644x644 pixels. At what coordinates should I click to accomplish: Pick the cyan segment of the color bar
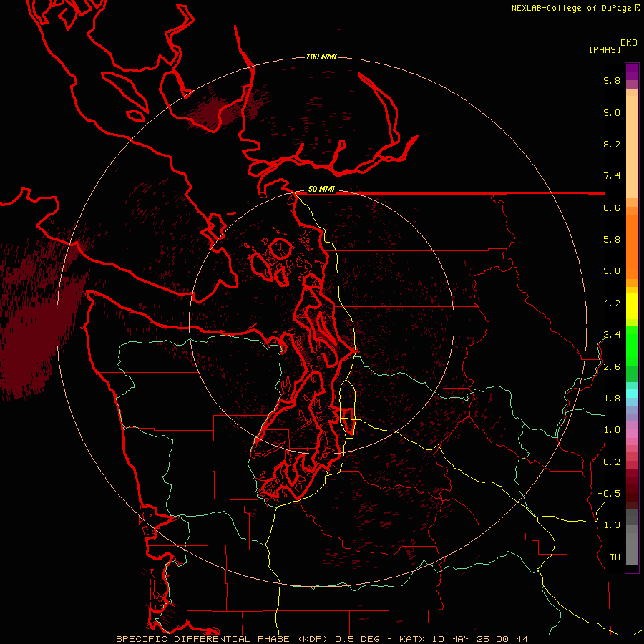click(632, 394)
